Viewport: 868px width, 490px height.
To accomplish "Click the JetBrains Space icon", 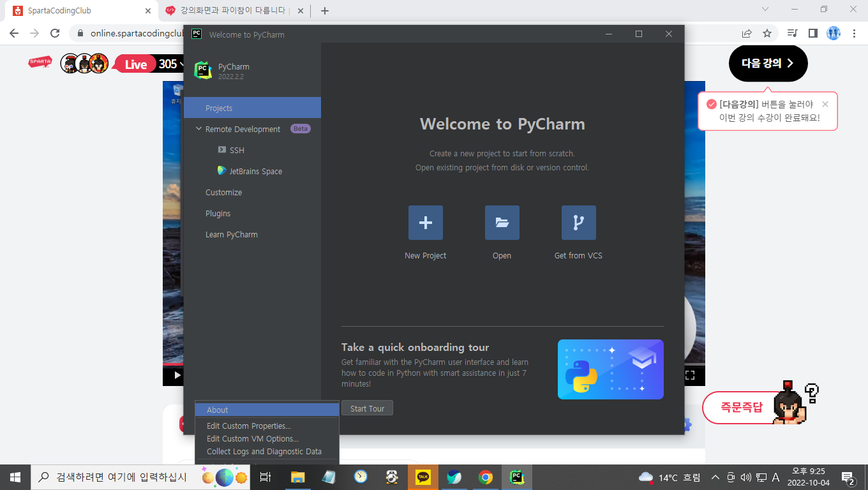I will coord(222,171).
